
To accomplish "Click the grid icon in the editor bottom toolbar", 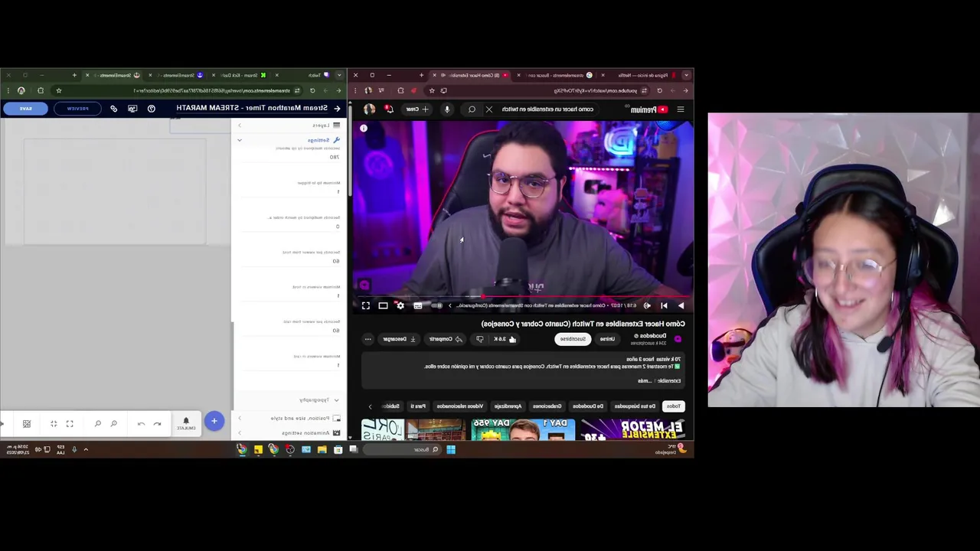I will pos(27,423).
